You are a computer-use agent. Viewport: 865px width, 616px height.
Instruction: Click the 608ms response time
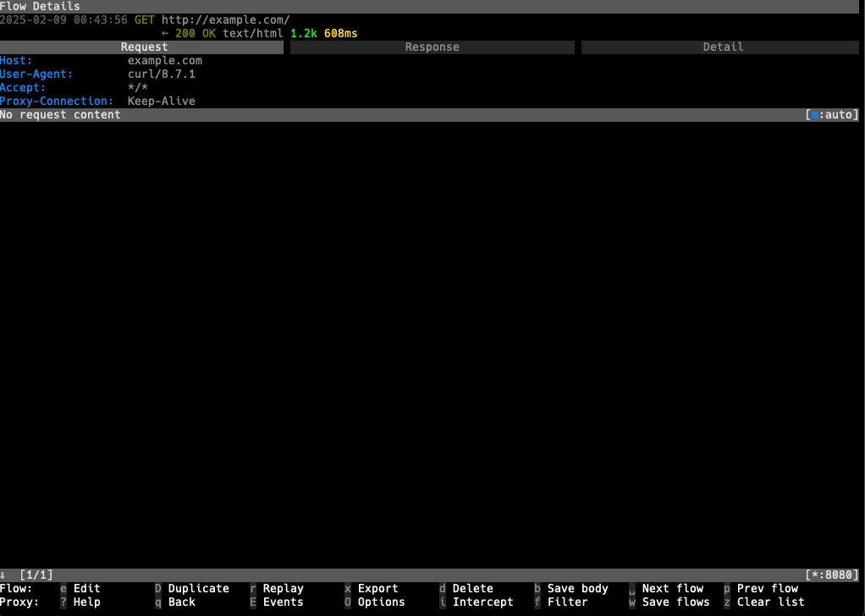(x=341, y=33)
